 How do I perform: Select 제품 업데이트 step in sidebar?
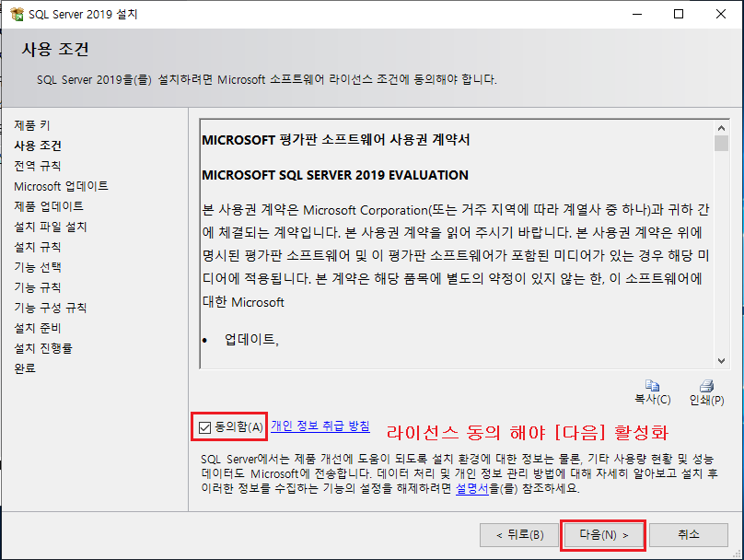(x=49, y=206)
